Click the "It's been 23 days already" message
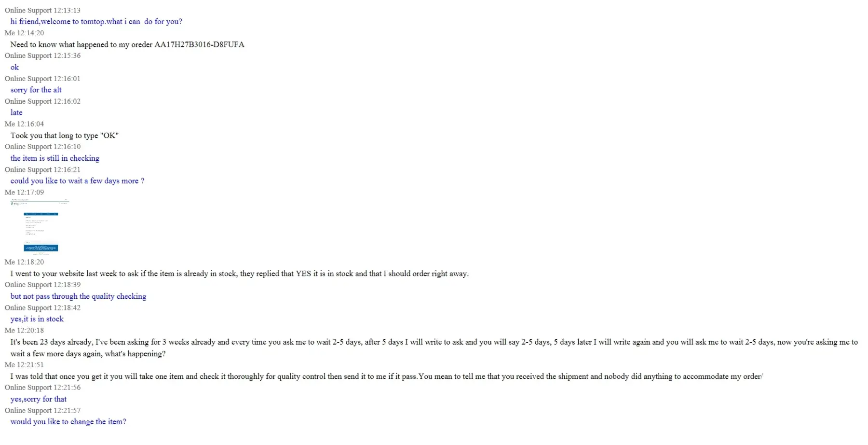This screenshot has height=445, width=868. pos(434,342)
